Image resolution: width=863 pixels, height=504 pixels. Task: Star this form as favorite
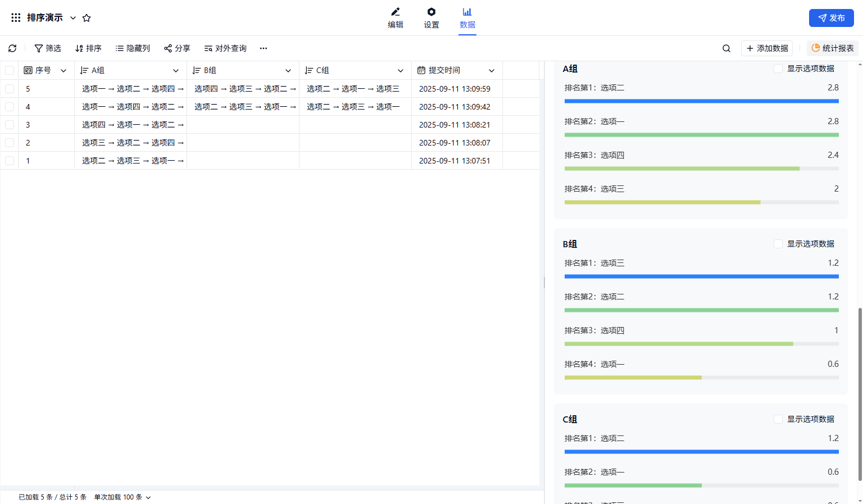pos(87,18)
